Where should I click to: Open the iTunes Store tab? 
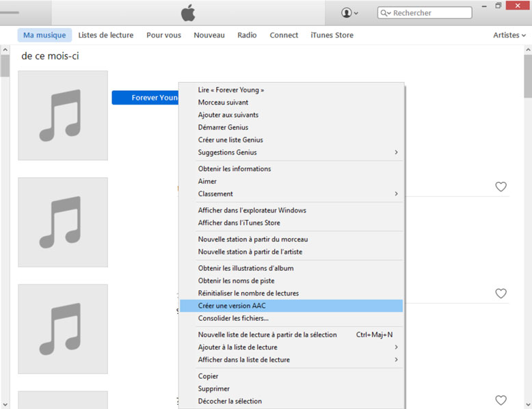tap(332, 35)
